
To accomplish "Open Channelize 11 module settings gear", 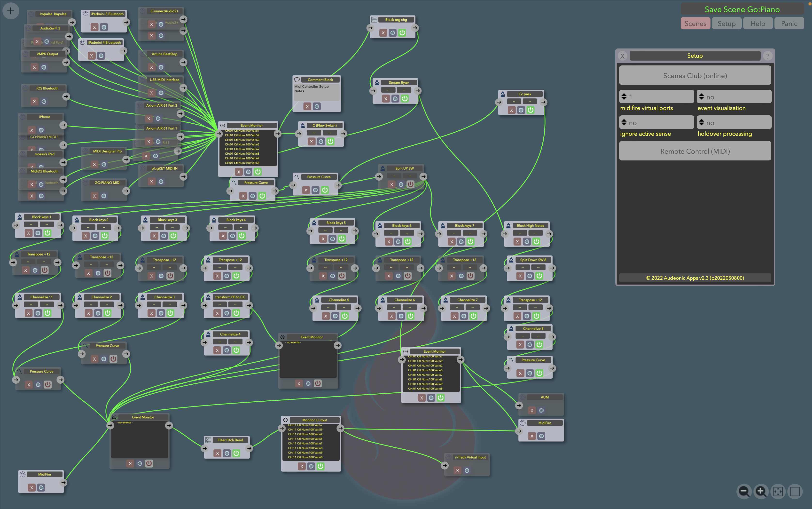I will [38, 313].
